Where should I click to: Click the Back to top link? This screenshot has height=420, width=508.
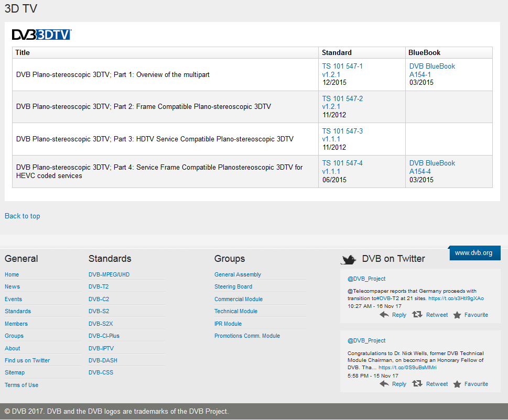pyautogui.click(x=22, y=216)
